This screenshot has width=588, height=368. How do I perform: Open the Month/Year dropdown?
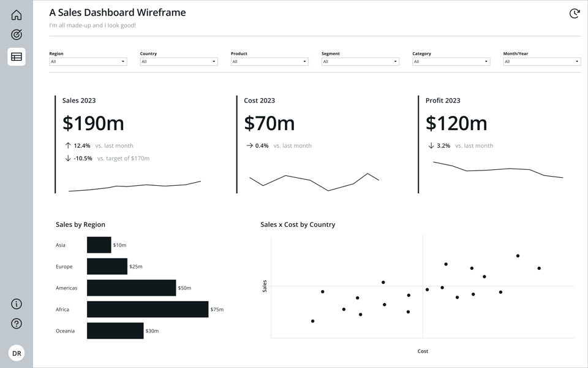point(541,61)
